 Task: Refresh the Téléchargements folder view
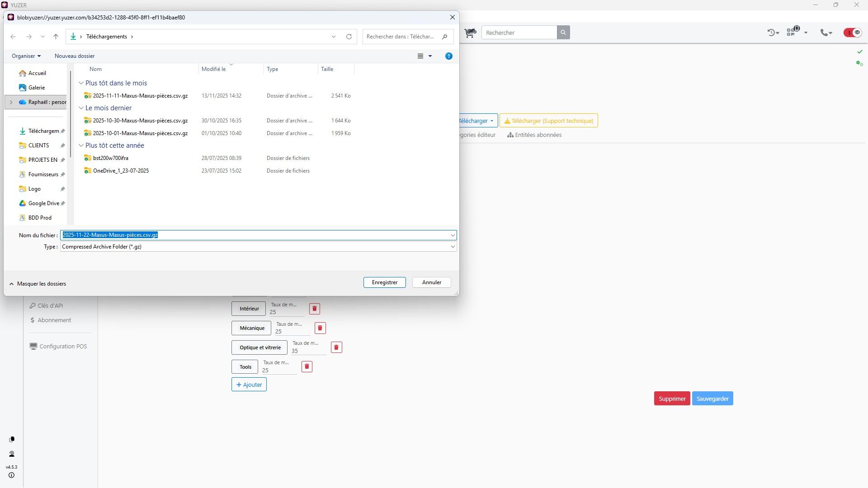349,37
